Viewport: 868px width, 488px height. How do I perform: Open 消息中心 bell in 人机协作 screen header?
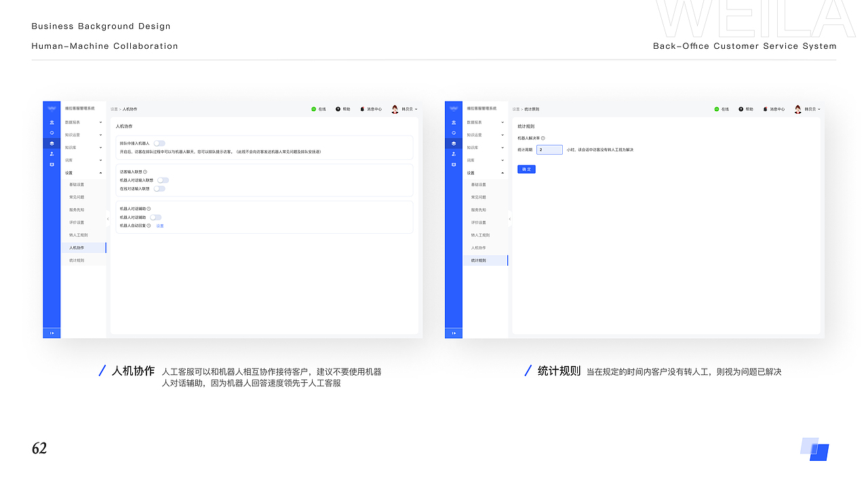pos(362,109)
